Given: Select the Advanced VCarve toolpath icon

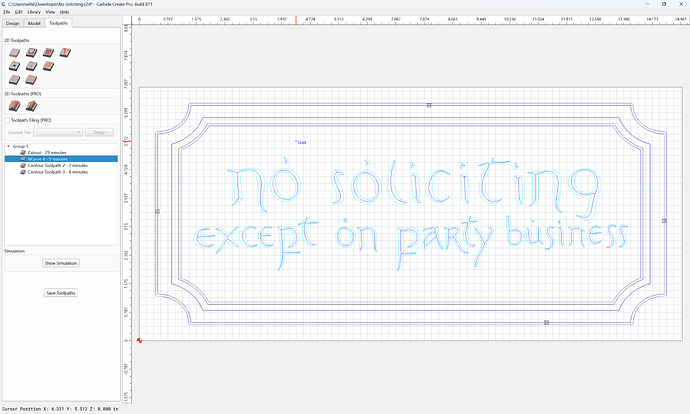Looking at the screenshot, I should point(48,66).
